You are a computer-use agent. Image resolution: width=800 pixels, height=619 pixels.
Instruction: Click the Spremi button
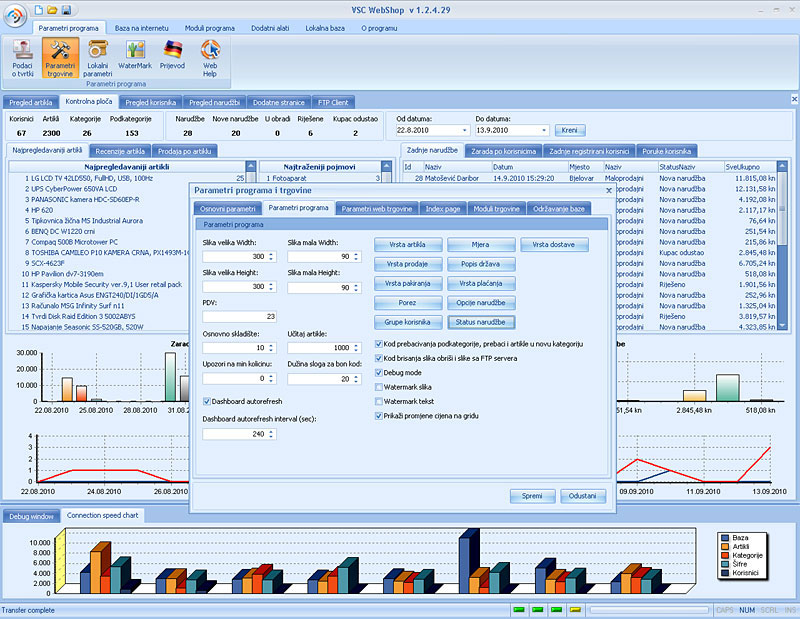click(x=532, y=496)
